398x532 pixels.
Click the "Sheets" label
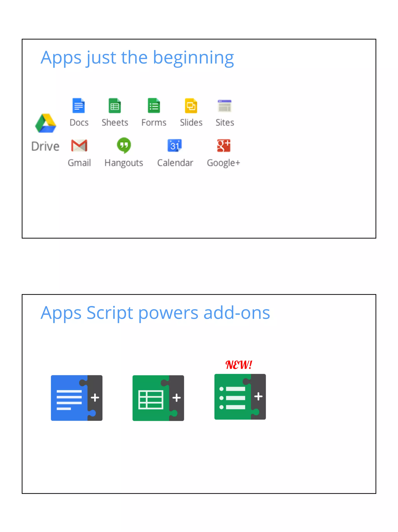(115, 122)
